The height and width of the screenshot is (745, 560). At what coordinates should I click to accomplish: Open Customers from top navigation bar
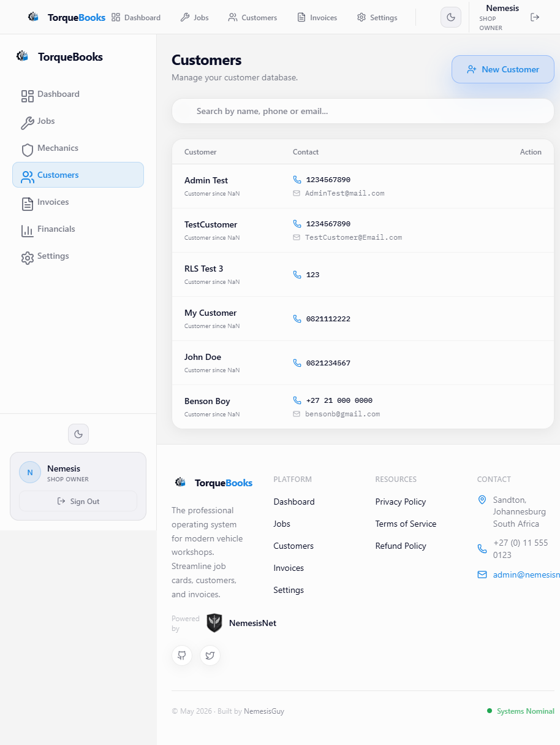click(252, 18)
